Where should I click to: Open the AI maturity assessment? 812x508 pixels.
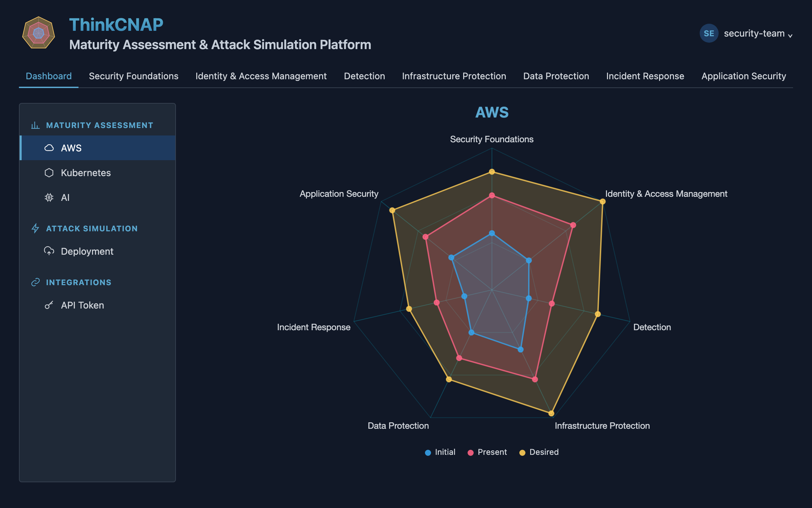pyautogui.click(x=97, y=197)
